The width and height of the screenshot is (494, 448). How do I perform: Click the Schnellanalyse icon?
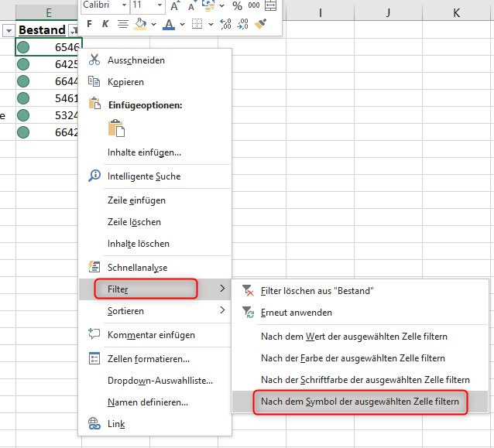pyautogui.click(x=94, y=267)
